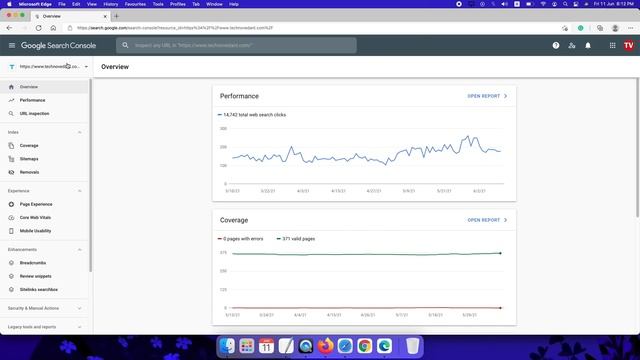The height and width of the screenshot is (360, 640).
Task: Open the property selector dropdown
Action: click(x=48, y=67)
